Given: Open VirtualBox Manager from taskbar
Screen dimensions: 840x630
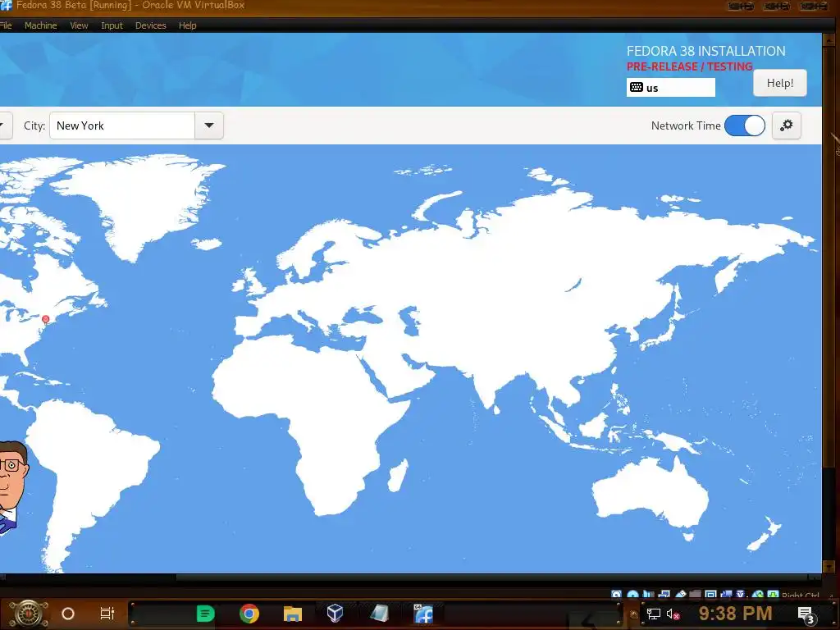Looking at the screenshot, I should 335,613.
